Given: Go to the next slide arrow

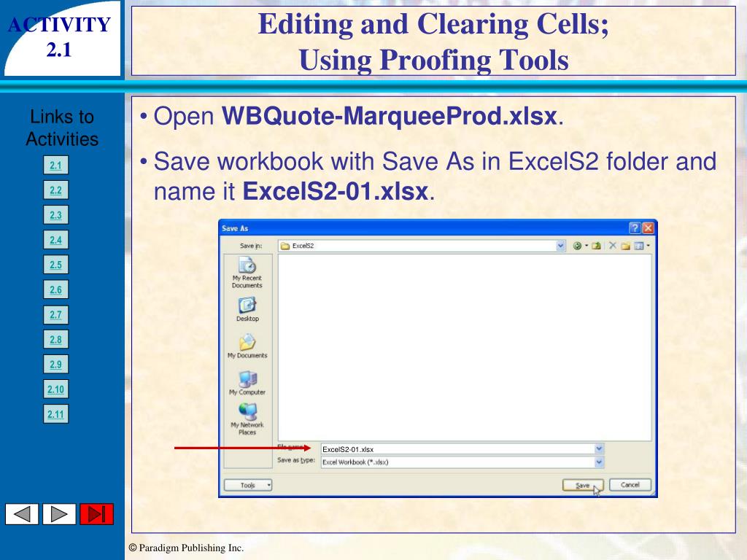Looking at the screenshot, I should tap(59, 514).
